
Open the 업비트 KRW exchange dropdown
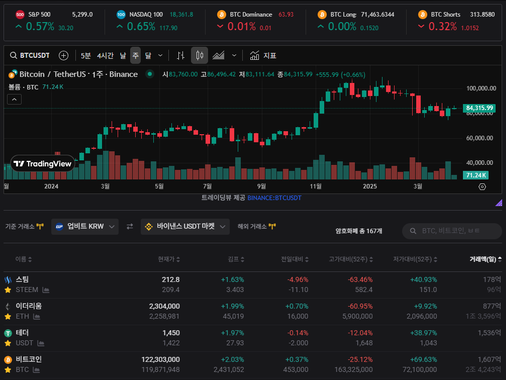(x=85, y=227)
